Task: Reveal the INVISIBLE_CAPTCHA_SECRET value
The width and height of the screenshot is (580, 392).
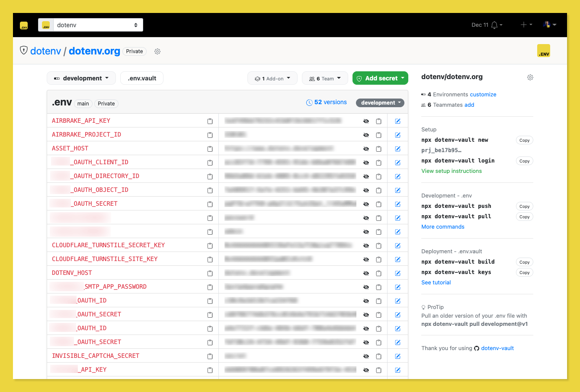Action: pos(366,357)
